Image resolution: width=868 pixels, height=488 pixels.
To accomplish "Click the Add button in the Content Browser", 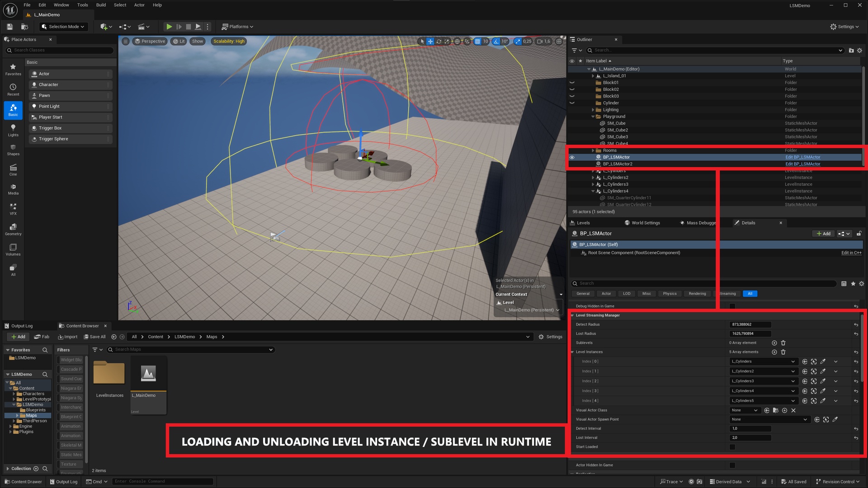I will pos(18,337).
